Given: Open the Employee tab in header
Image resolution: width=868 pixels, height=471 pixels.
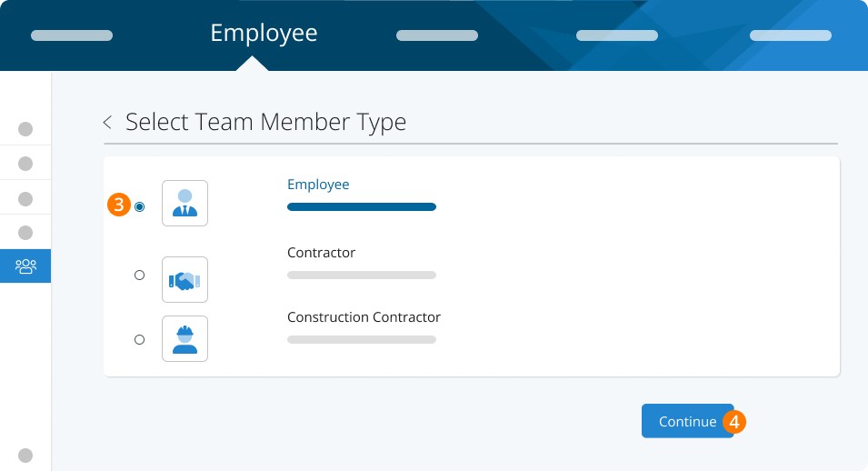Looking at the screenshot, I should click(x=264, y=34).
